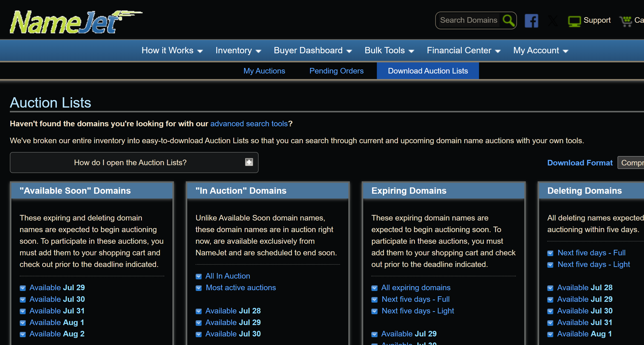The height and width of the screenshot is (345, 644).
Task: Click download icon beside Expiring Available Jul 29
Action: (375, 334)
